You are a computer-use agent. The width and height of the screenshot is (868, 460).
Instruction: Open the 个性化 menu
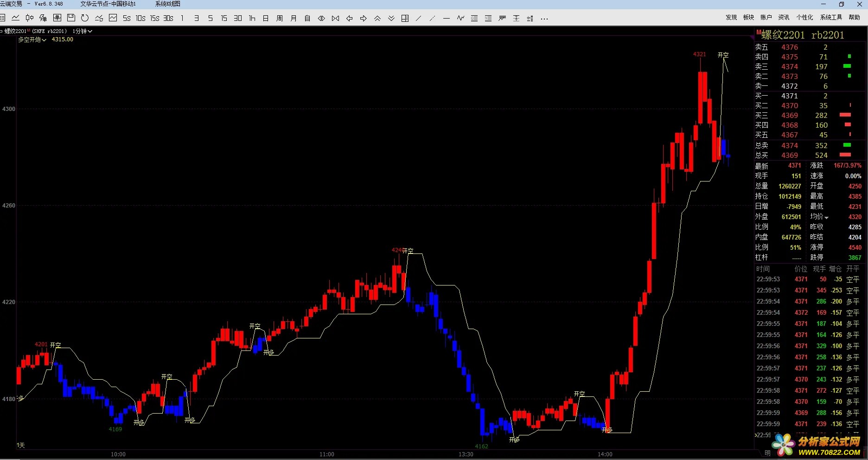(804, 17)
